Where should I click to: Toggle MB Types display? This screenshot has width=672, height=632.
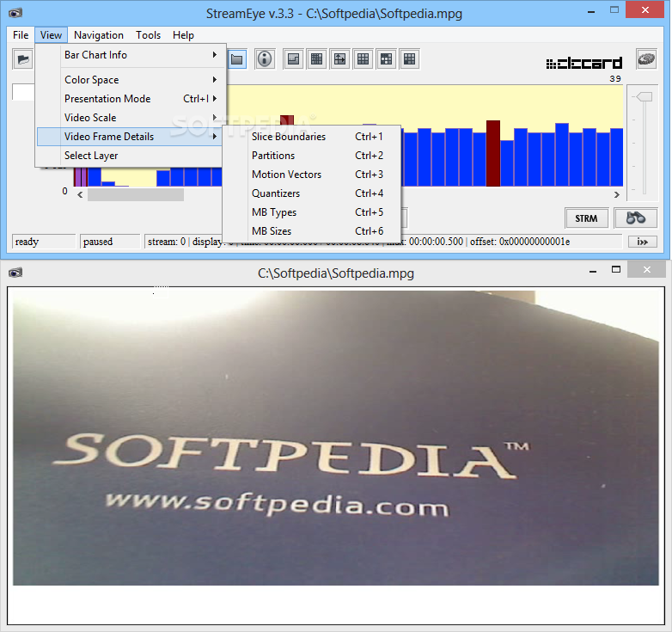point(312,212)
